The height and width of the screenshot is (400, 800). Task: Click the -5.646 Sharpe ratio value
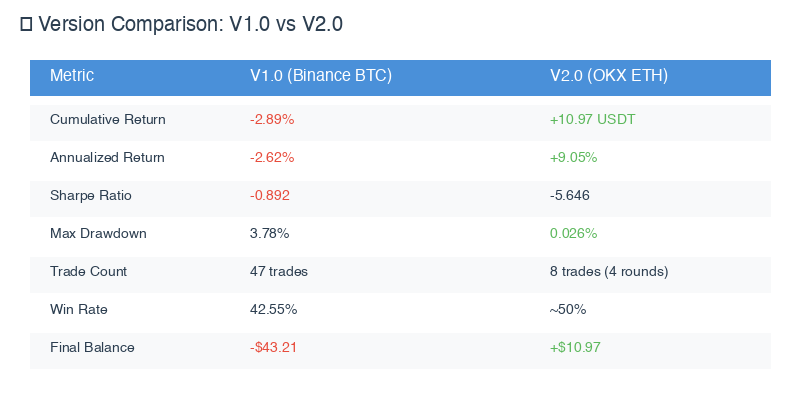pos(571,196)
